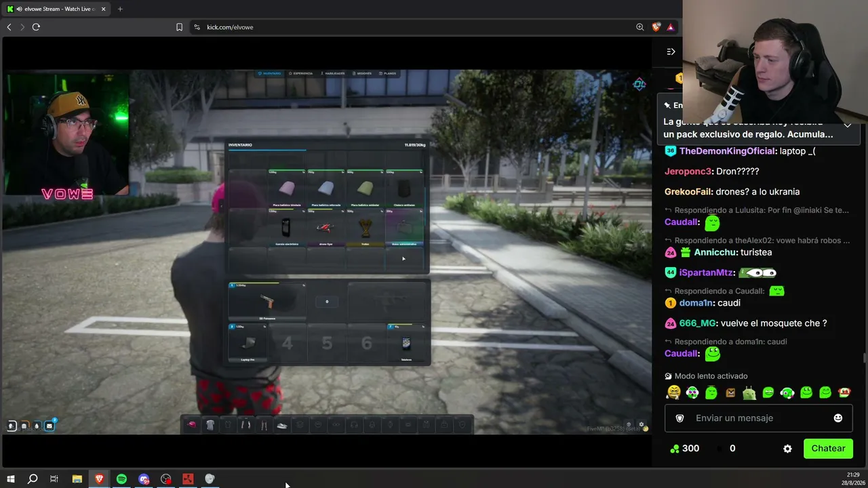
Task: Select the 'elvowe Stream - Watch Live' tab
Action: (x=56, y=9)
